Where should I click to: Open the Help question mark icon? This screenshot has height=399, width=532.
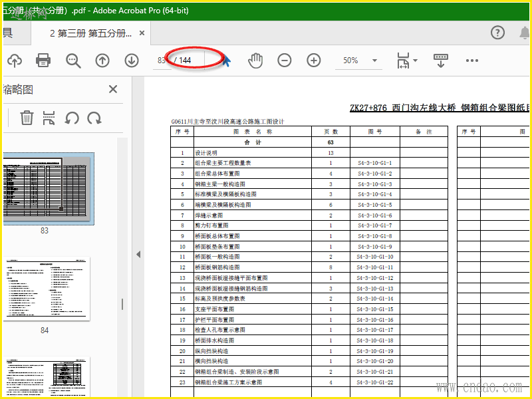pos(497,33)
